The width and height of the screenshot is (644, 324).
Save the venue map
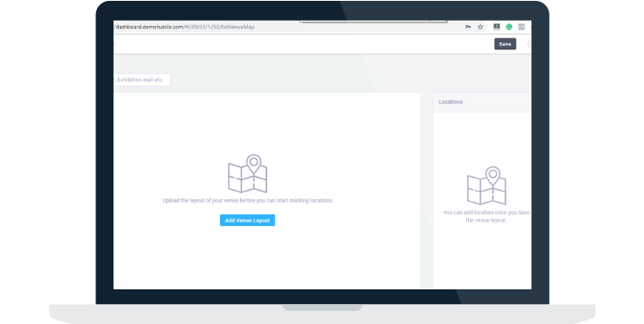[504, 44]
